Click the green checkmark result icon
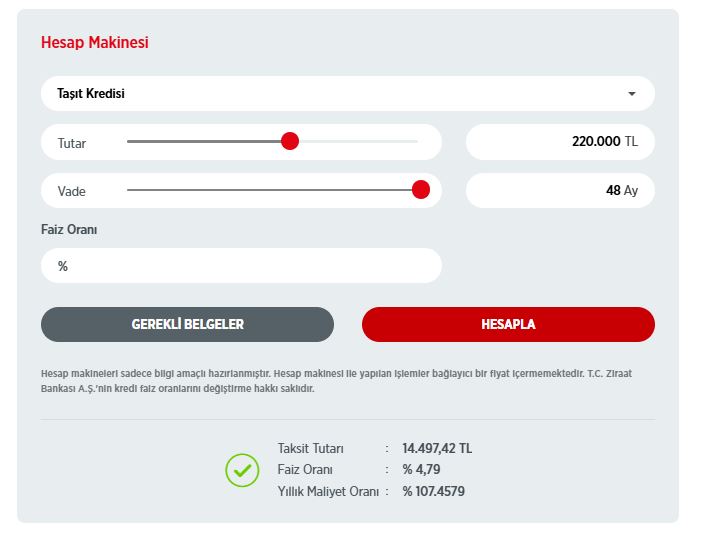Image resolution: width=701 pixels, height=536 pixels. pyautogui.click(x=242, y=470)
